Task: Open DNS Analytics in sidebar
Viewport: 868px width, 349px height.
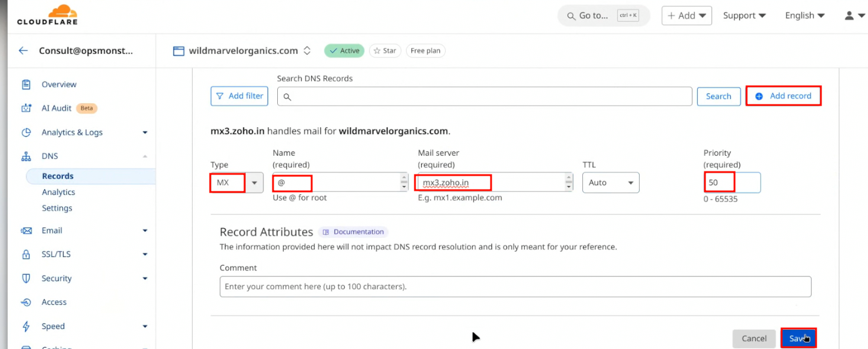Action: (x=59, y=192)
